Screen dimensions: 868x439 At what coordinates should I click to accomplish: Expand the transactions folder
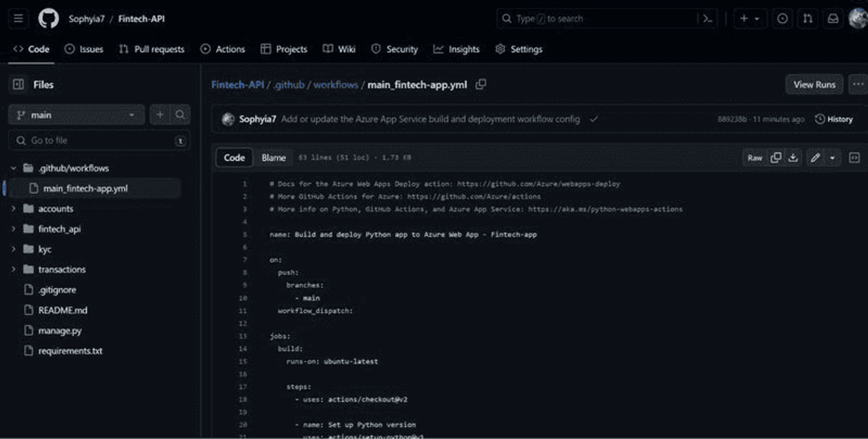13,270
